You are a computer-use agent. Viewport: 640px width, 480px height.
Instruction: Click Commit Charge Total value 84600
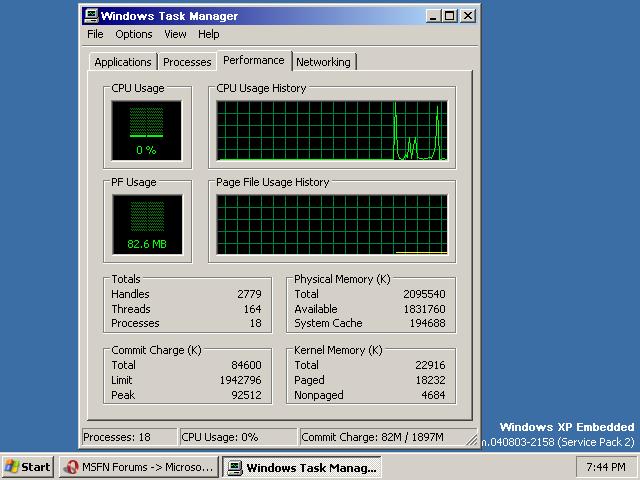click(x=246, y=365)
